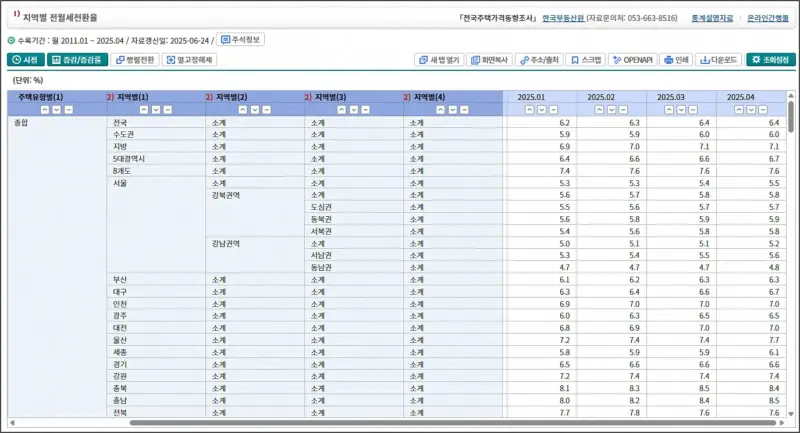Click minus icon under 지역별(4) header

click(464, 110)
